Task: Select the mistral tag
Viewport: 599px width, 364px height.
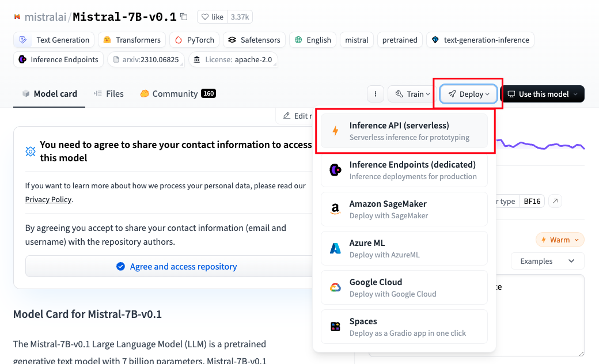Action: coord(357,40)
